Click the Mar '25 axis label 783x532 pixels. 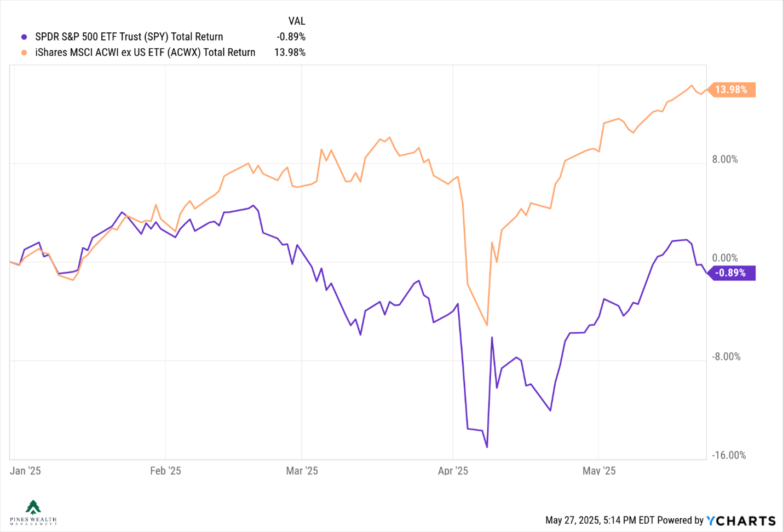pos(302,471)
